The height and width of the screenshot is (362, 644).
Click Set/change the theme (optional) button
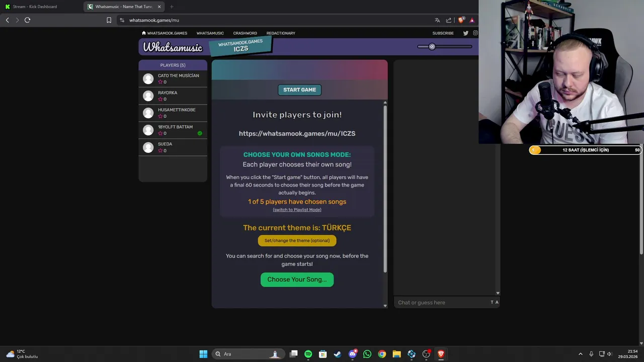pos(297,240)
